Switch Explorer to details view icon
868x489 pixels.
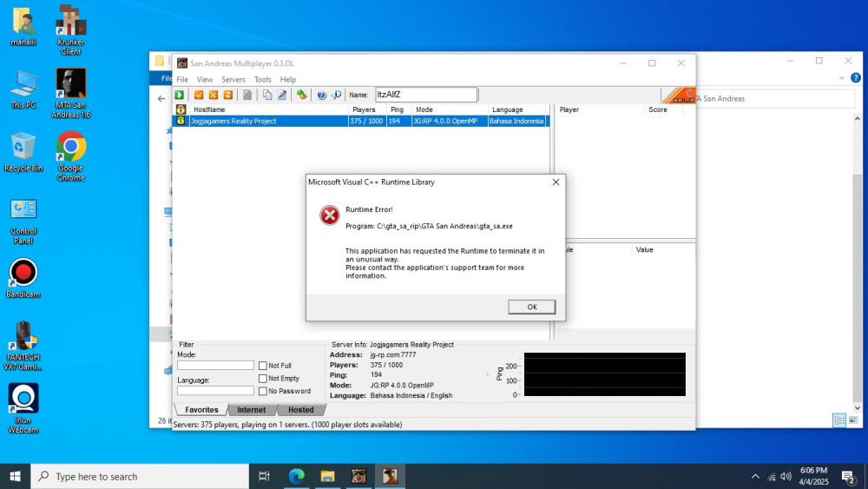839,420
